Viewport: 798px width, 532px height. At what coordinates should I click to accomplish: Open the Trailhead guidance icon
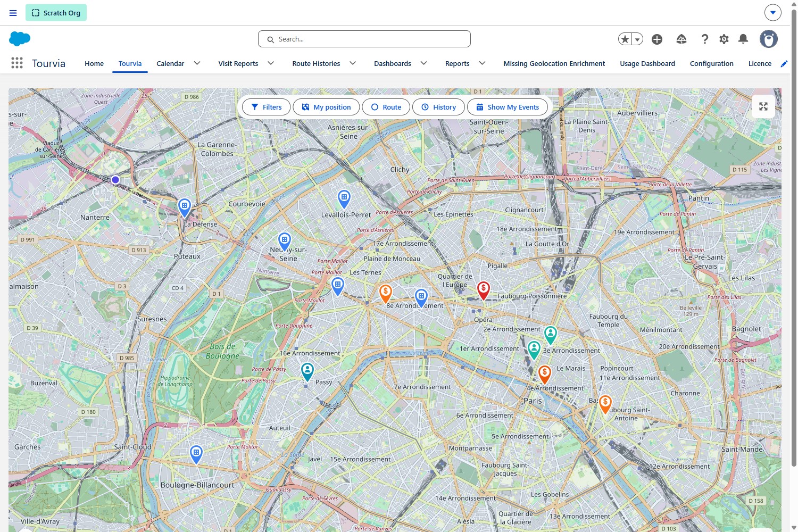pos(681,39)
